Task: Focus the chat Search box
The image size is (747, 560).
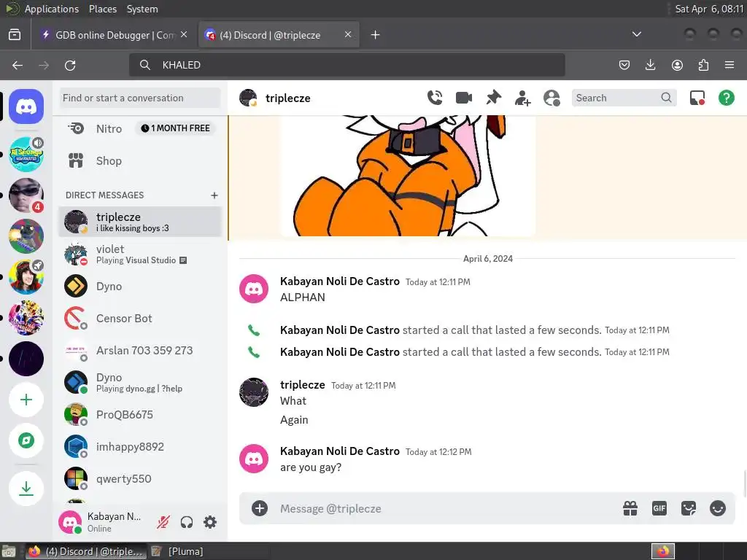Action: (624, 98)
